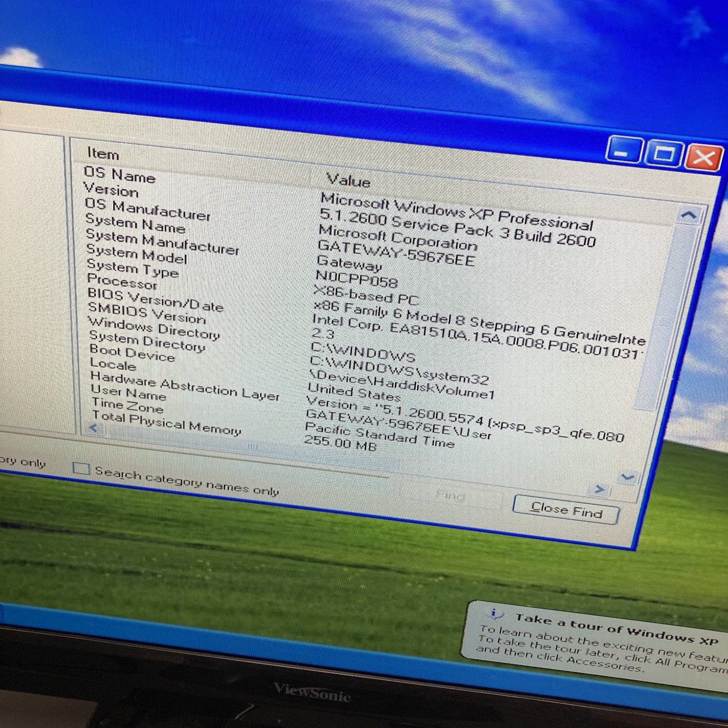The width and height of the screenshot is (728, 728).
Task: Select the SMBIOS Version row
Action: 147,313
